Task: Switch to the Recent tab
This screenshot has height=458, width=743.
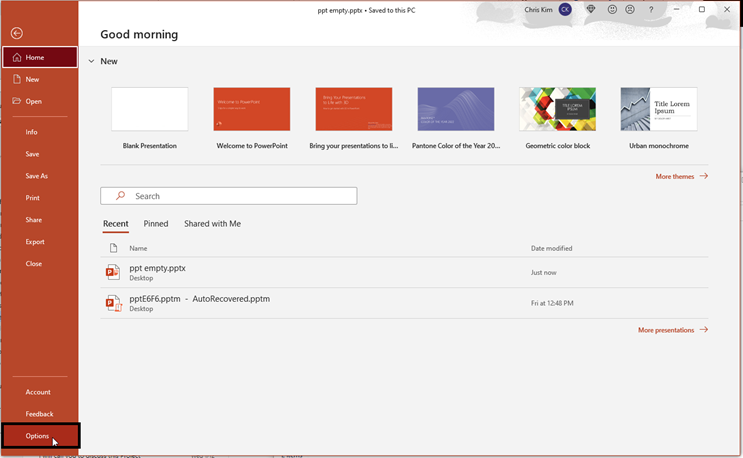Action: point(116,224)
